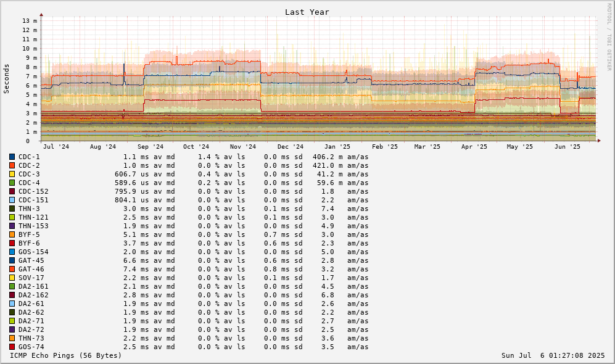Click the "Nov '24" x-axis label
This screenshot has height=364, width=615.
(x=243, y=147)
